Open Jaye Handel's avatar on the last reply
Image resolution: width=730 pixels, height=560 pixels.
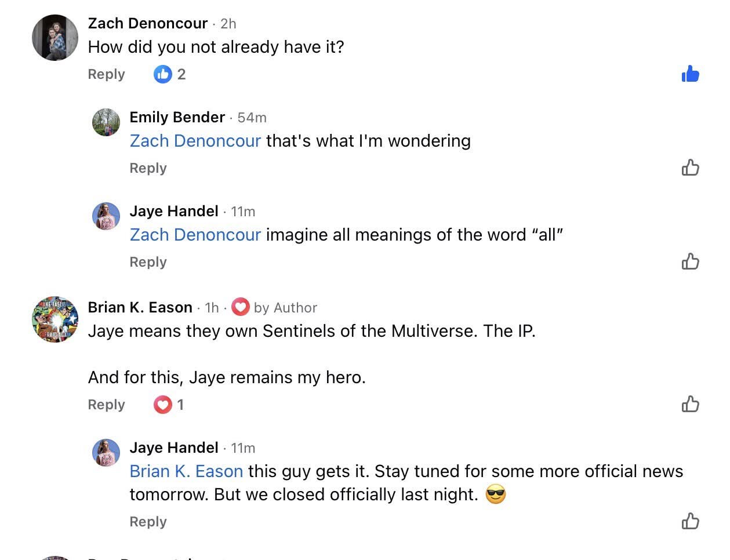click(x=106, y=453)
